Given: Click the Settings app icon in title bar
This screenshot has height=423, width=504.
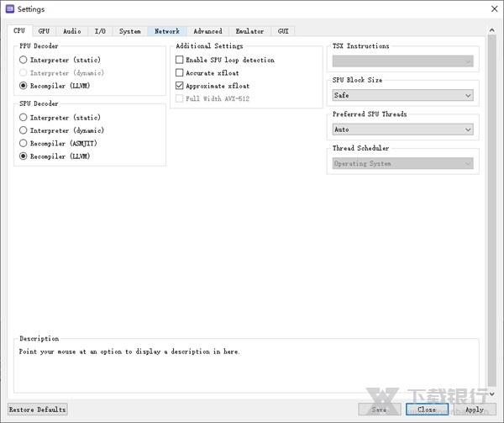Looking at the screenshot, I should coord(9,9).
